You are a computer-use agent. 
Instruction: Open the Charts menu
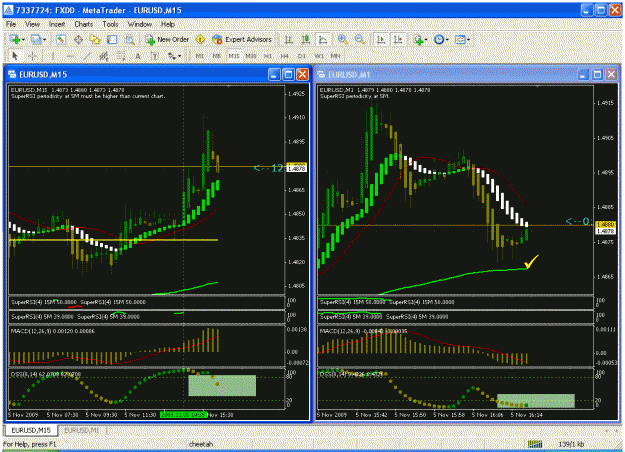click(x=84, y=24)
